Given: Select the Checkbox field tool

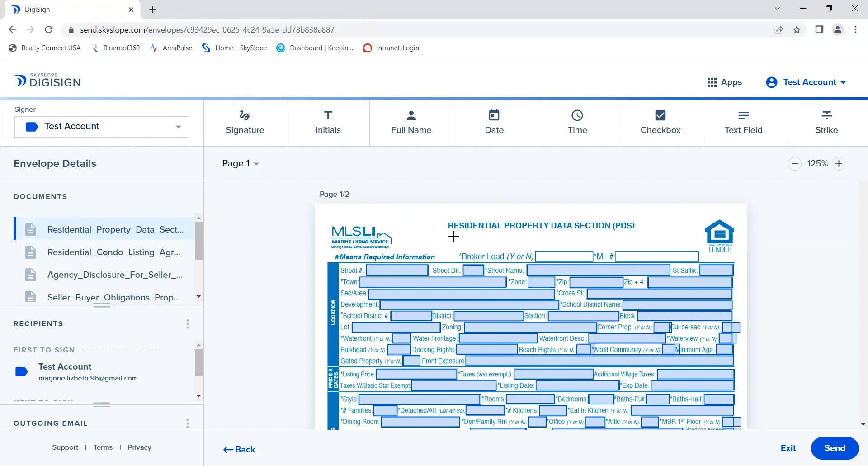Looking at the screenshot, I should [x=660, y=123].
